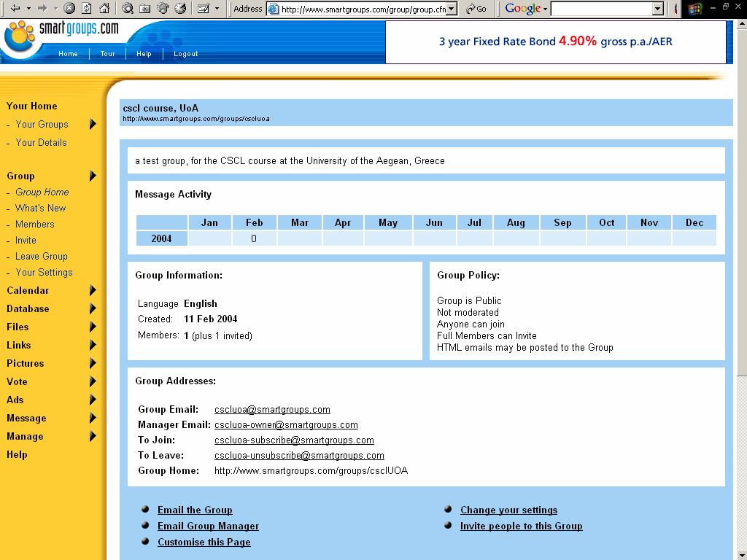The height and width of the screenshot is (560, 747).
Task: Click the Mail toolbar icon
Action: (204, 8)
